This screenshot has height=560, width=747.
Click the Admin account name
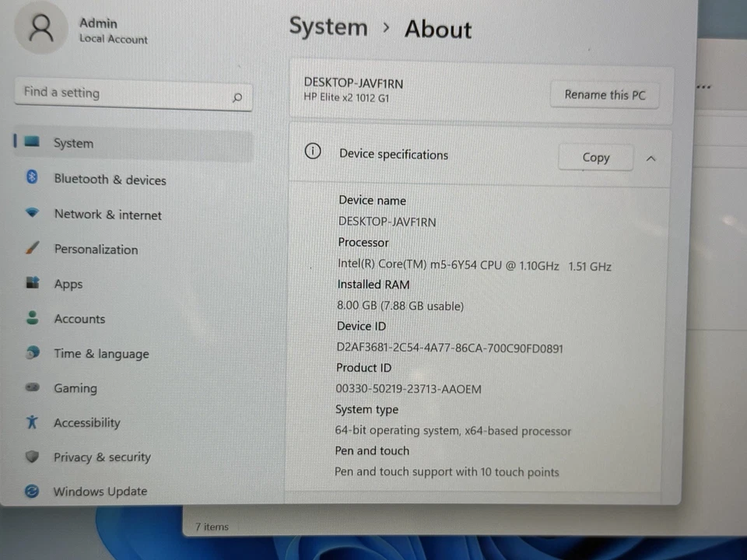98,23
